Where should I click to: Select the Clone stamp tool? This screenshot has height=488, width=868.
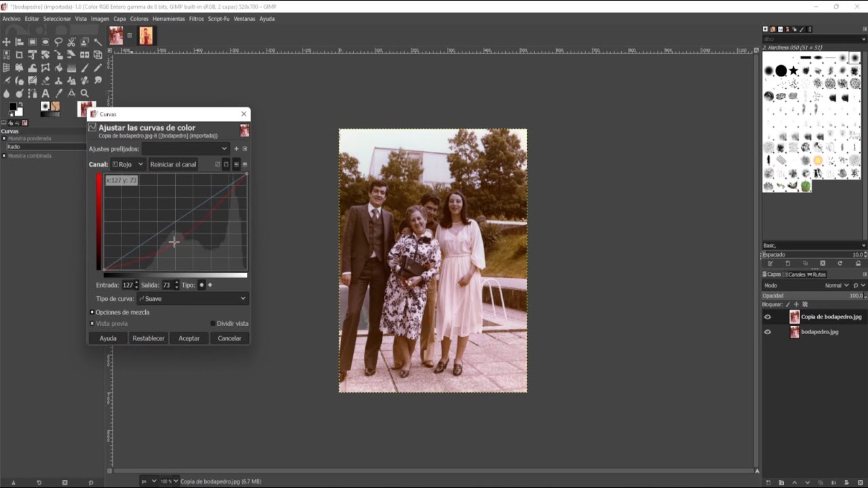pos(58,81)
